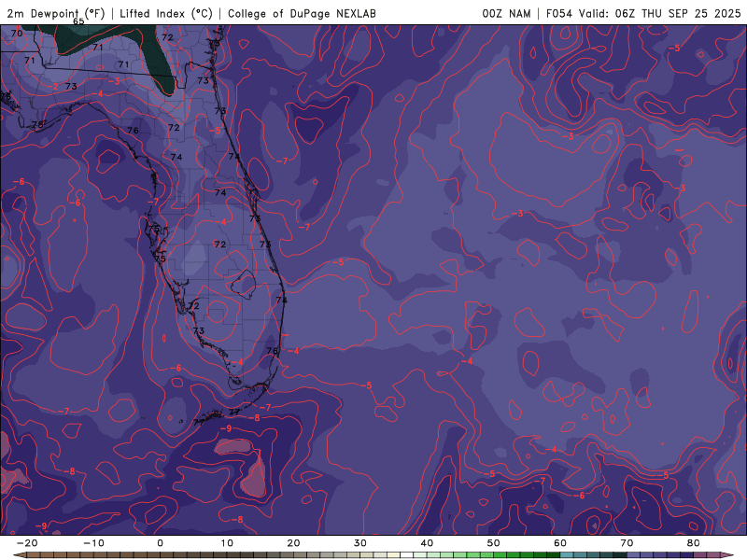
Task: Click the "60" colorbar scale label
Action: [560, 543]
